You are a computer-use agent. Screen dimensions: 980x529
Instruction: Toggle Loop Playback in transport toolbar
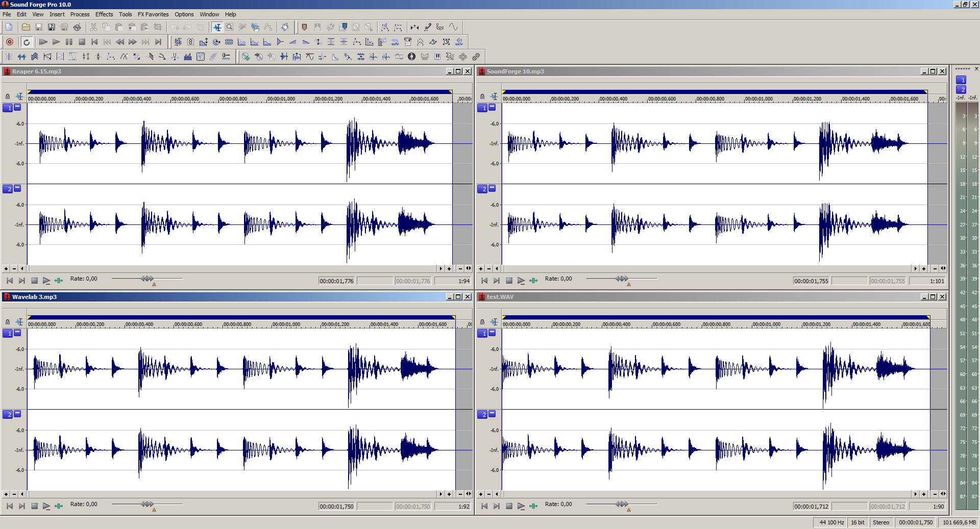[27, 42]
